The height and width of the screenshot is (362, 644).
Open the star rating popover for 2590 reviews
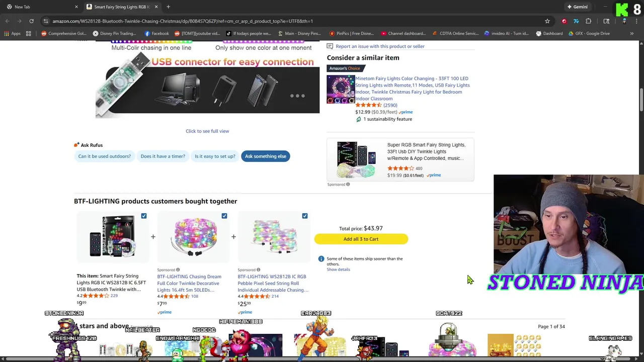tap(368, 106)
